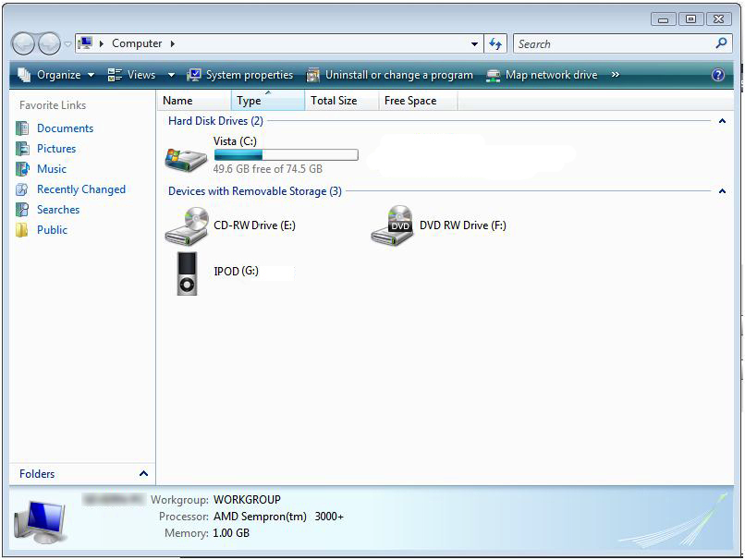745x560 pixels.
Task: Open the Organize dropdown menu
Action: [x=56, y=75]
